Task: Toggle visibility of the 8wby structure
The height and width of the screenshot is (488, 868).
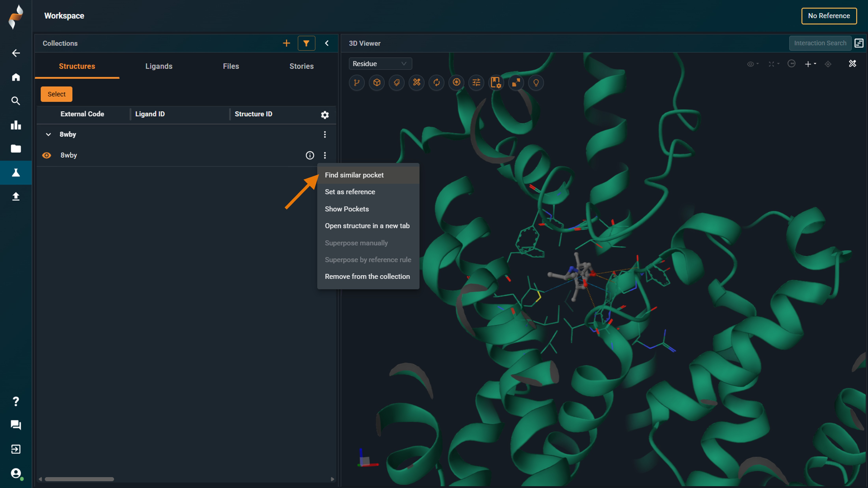Action: [x=47, y=155]
